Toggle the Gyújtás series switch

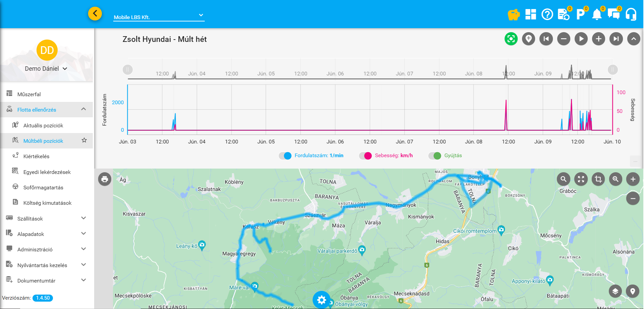pos(435,156)
